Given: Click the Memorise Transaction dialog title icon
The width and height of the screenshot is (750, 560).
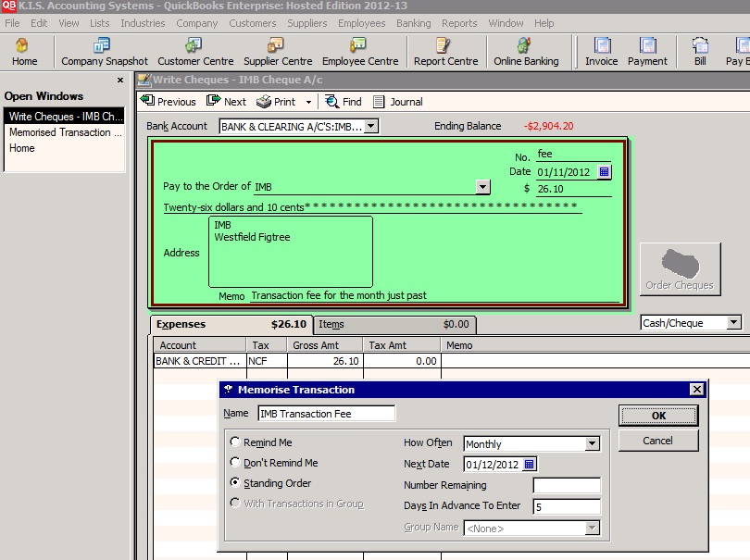Looking at the screenshot, I should (228, 390).
